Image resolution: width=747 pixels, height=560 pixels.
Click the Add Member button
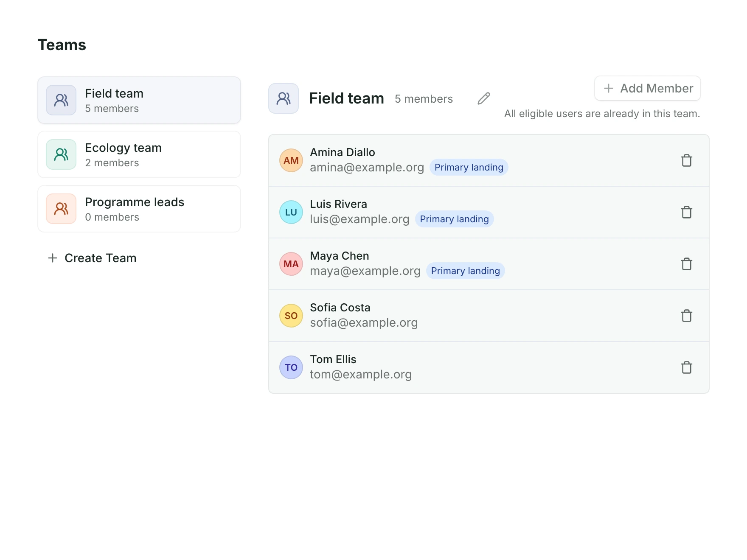click(x=648, y=88)
